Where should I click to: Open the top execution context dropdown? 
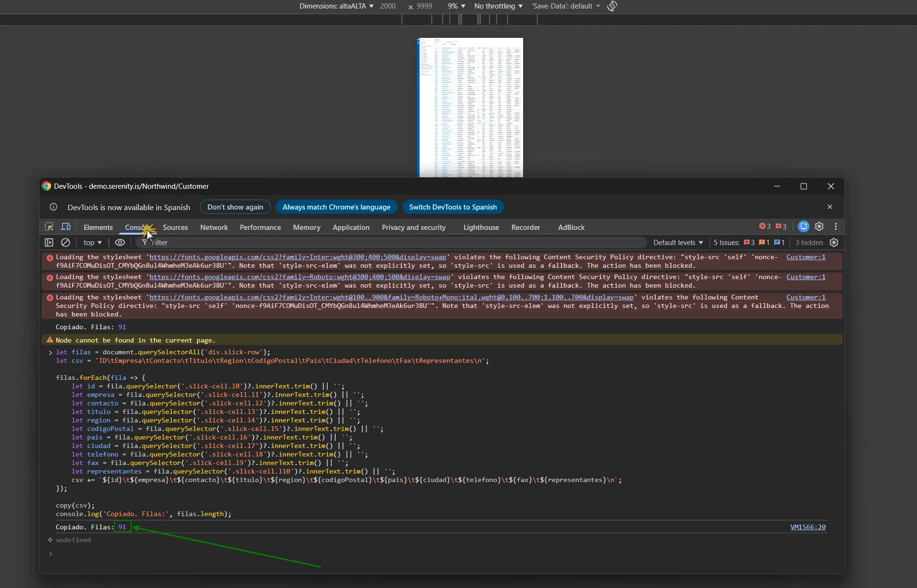click(x=93, y=243)
